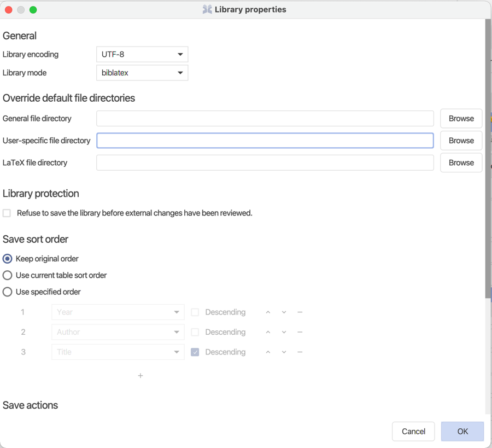Open the Library encoding dropdown
Viewport: 492px width, 448px height.
click(x=142, y=54)
